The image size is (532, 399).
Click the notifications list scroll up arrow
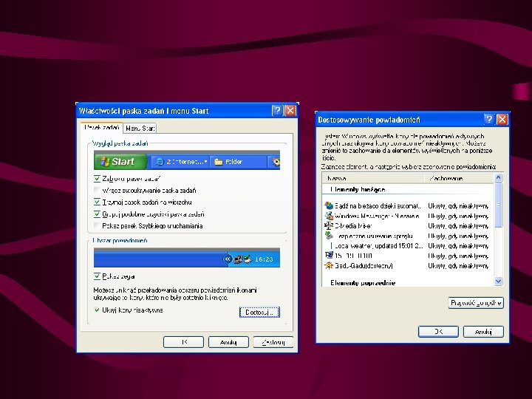pyautogui.click(x=498, y=177)
